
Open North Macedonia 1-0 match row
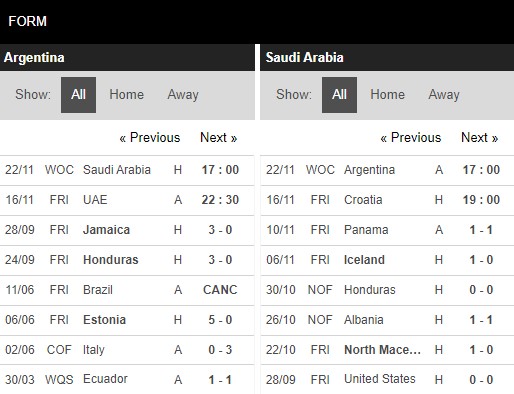(x=387, y=350)
